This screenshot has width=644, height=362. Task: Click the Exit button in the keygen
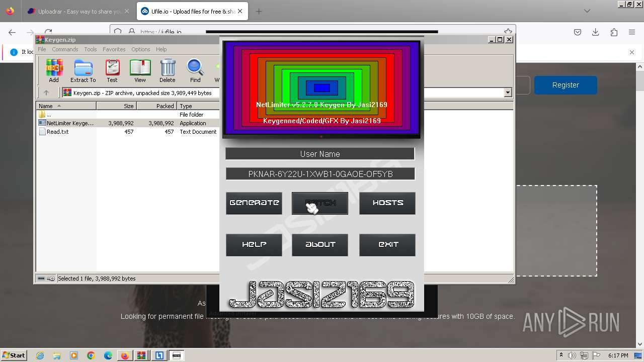pyautogui.click(x=387, y=245)
